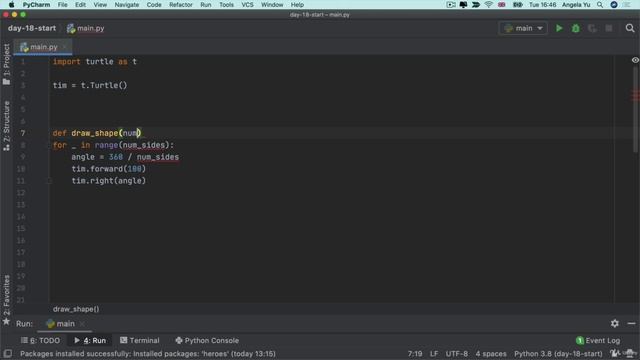Click the red error stripe marks on scrollbar
The image size is (640, 360).
(635, 95)
